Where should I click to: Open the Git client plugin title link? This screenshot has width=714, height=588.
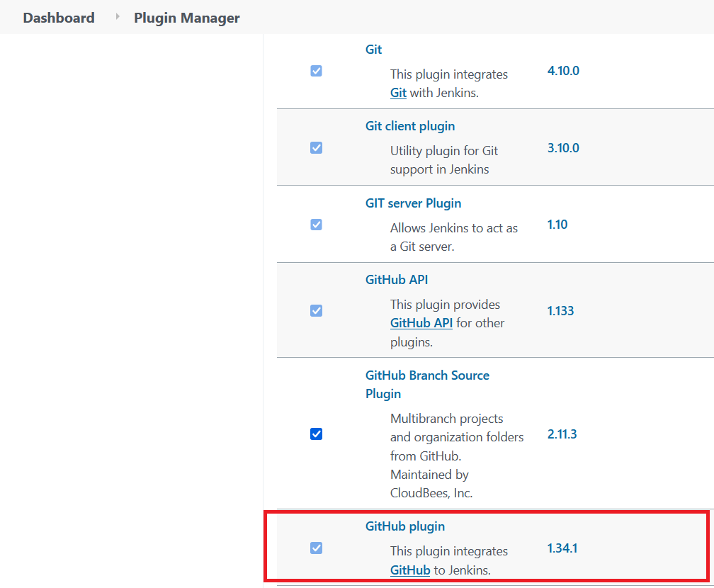pos(410,126)
